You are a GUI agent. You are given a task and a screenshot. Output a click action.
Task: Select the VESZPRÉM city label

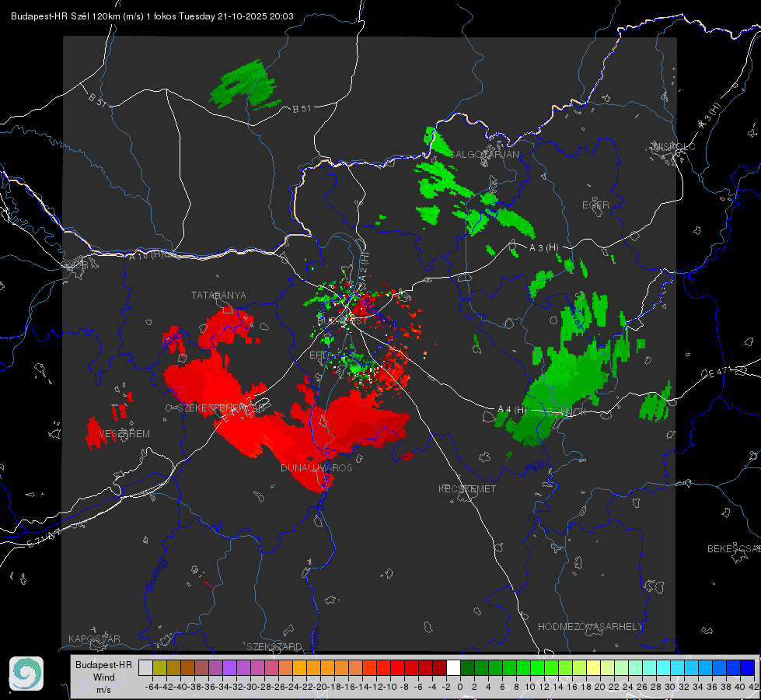(x=124, y=434)
